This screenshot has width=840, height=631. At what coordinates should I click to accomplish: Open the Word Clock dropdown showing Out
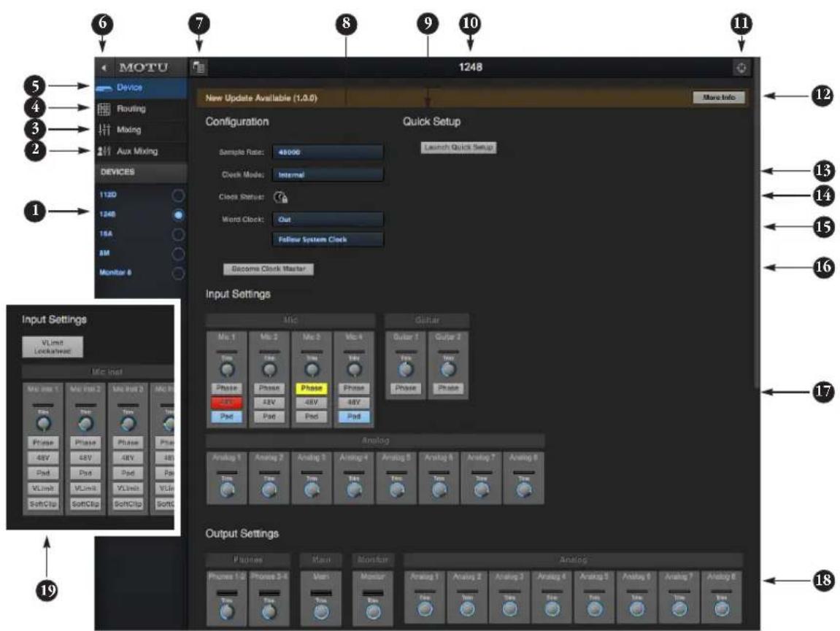pyautogui.click(x=328, y=220)
